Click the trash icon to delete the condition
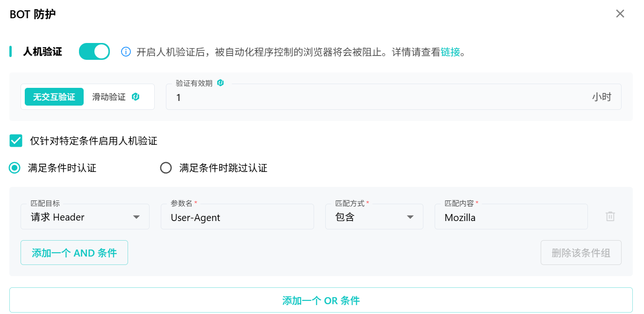 (610, 216)
